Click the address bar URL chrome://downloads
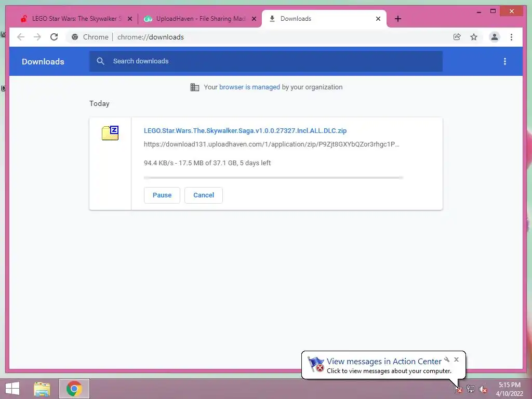The width and height of the screenshot is (532, 399). click(151, 37)
